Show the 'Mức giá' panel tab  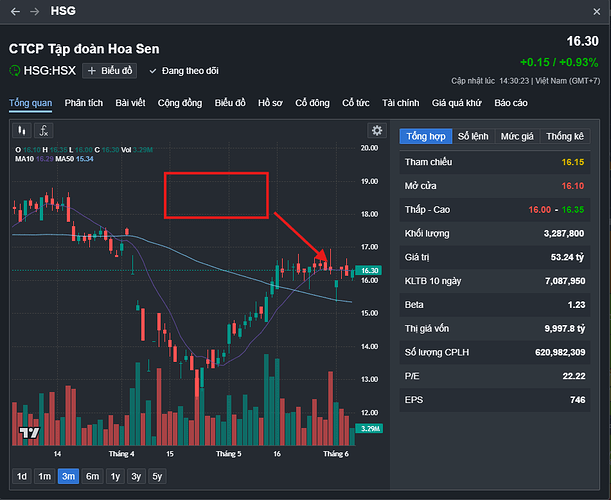coord(517,136)
